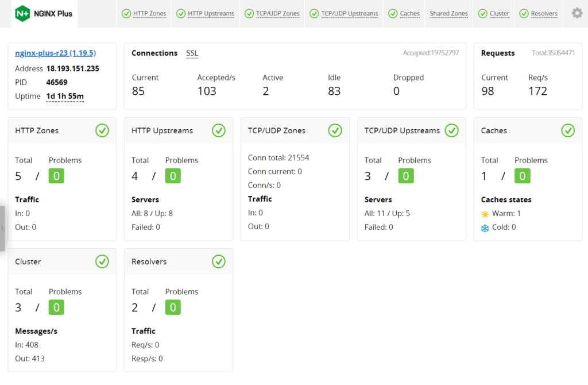Open the settings gear icon
The height and width of the screenshot is (385, 588).
577,13
